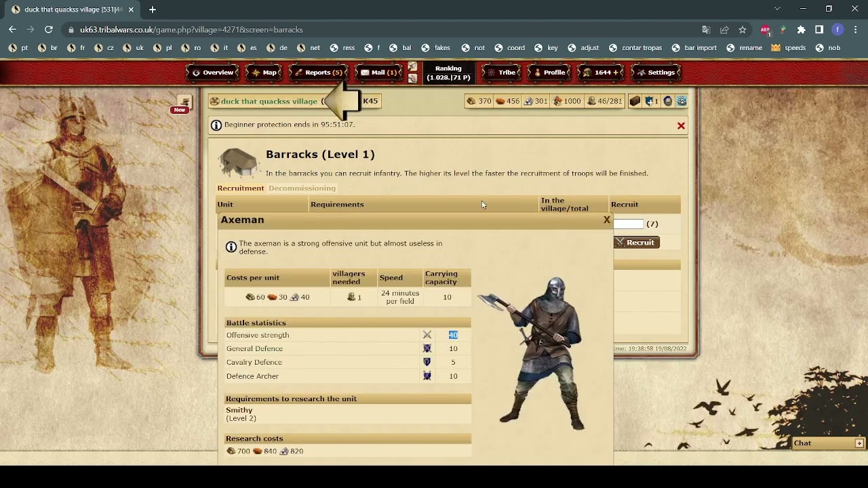The width and height of the screenshot is (868, 488).
Task: Go back in browser
Action: pyautogui.click(x=12, y=30)
